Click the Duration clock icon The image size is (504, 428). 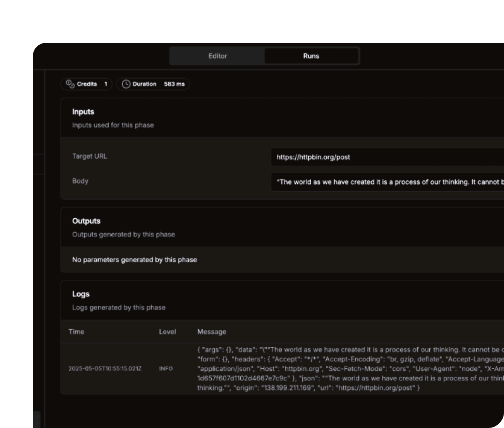(x=126, y=84)
